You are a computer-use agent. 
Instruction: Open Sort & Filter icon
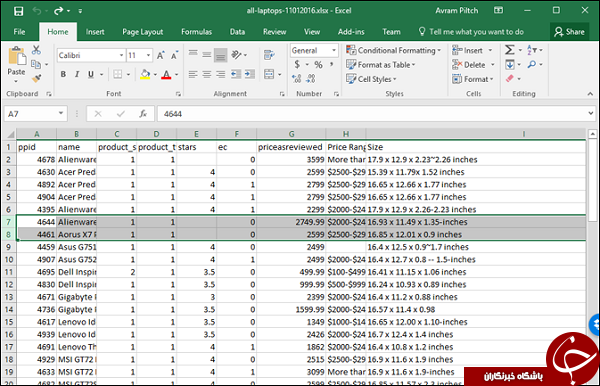(532, 50)
